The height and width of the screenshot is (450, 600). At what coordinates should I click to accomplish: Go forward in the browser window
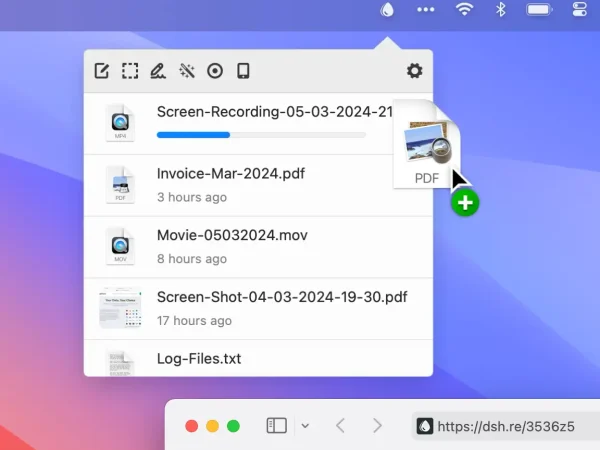pos(377,426)
